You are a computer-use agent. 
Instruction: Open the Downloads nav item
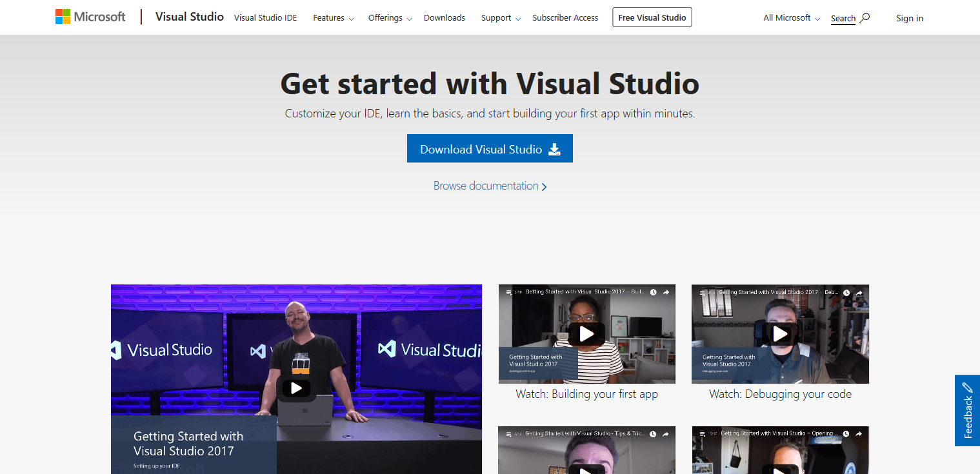pos(445,18)
